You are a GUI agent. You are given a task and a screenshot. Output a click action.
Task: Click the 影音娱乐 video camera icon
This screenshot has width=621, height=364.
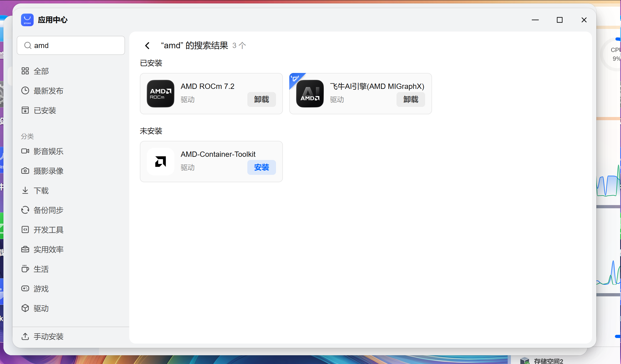point(25,151)
